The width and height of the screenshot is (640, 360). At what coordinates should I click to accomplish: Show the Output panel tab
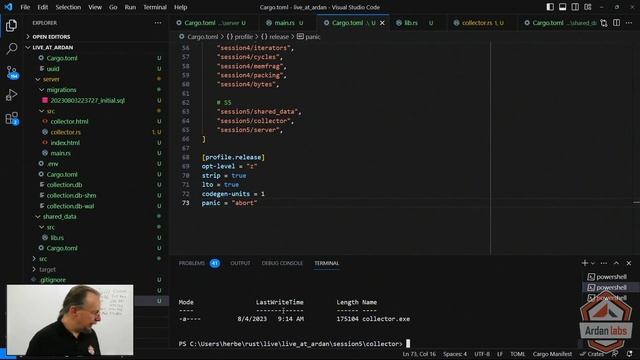tap(240, 263)
